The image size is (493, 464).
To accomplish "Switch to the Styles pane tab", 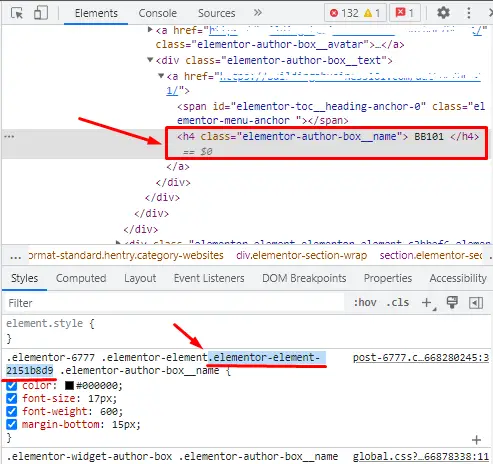I will [x=24, y=278].
